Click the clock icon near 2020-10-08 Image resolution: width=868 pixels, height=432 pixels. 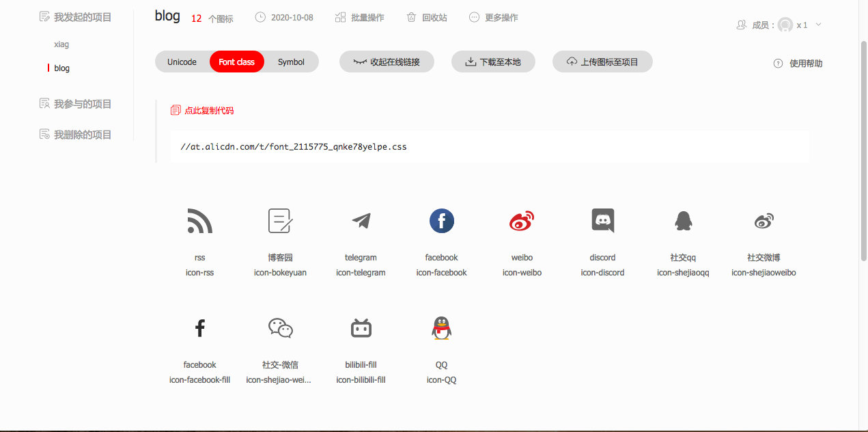[x=260, y=17]
